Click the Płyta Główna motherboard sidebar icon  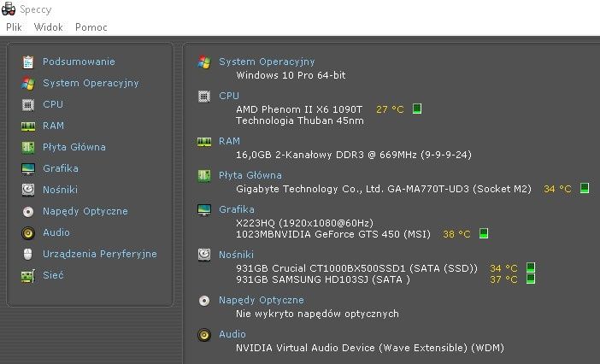28,147
